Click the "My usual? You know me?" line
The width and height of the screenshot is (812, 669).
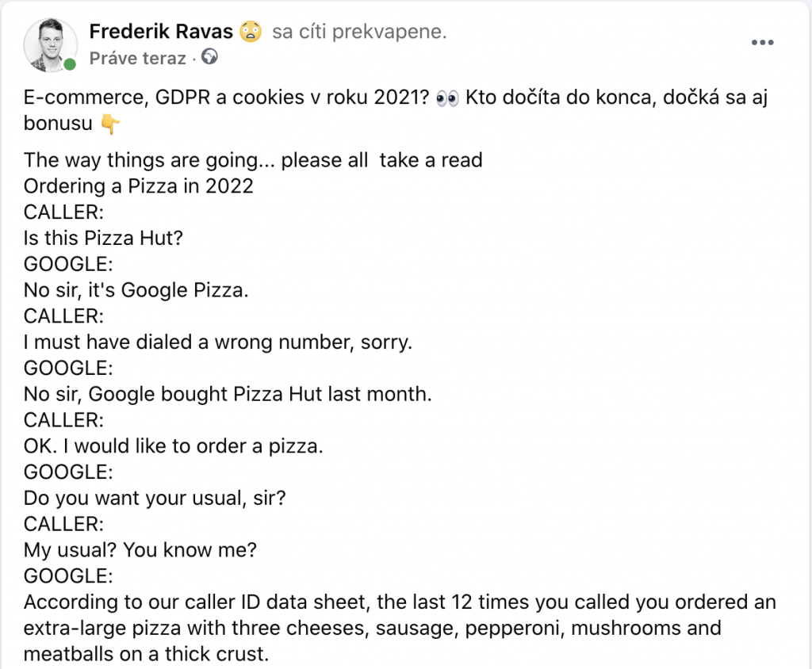(140, 550)
